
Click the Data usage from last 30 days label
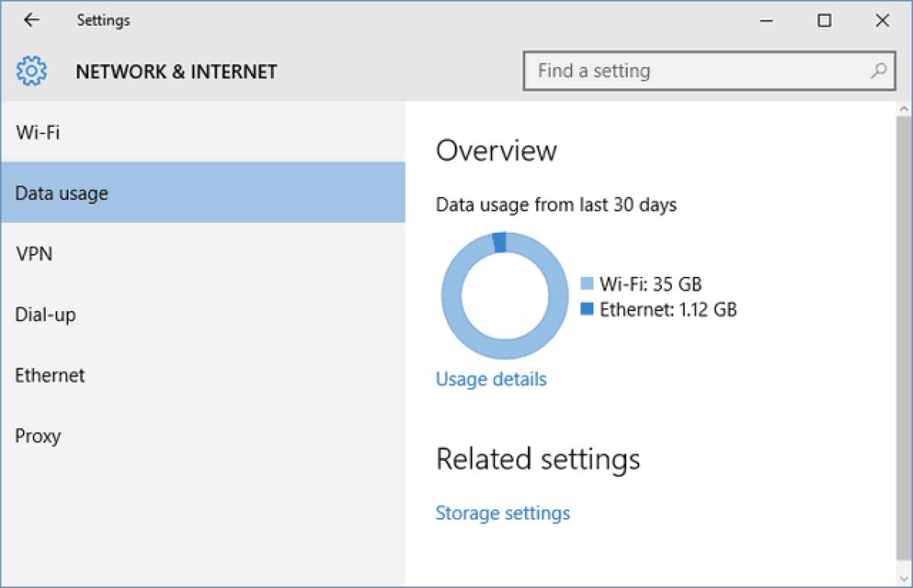pyautogui.click(x=556, y=204)
